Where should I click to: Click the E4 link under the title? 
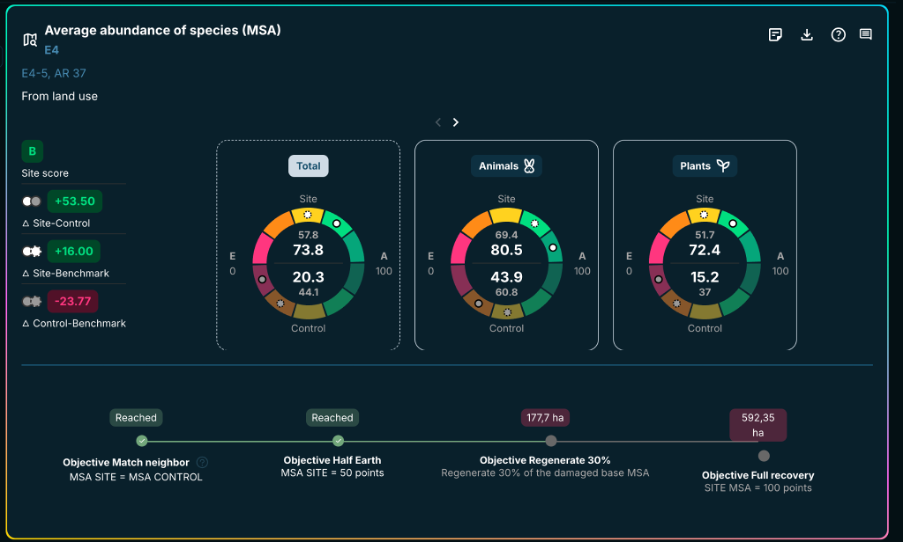pyautogui.click(x=52, y=50)
